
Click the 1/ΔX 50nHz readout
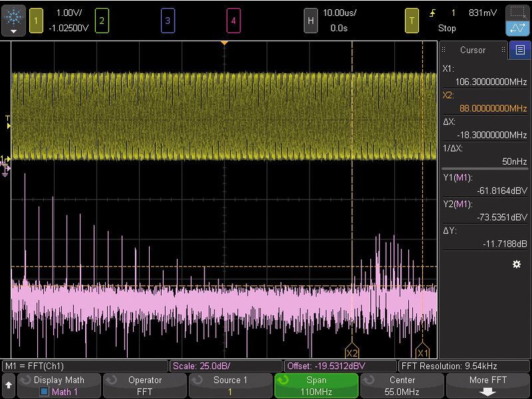coord(515,162)
